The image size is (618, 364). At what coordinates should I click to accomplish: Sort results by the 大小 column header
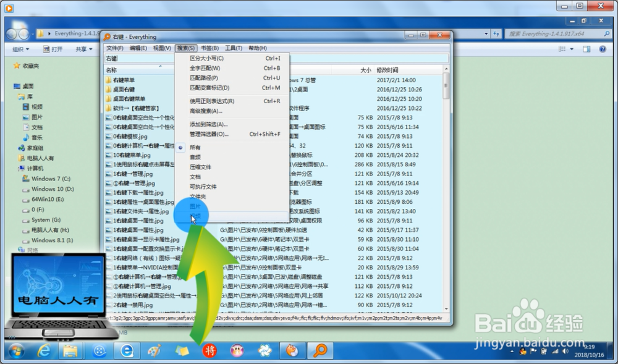click(x=352, y=70)
